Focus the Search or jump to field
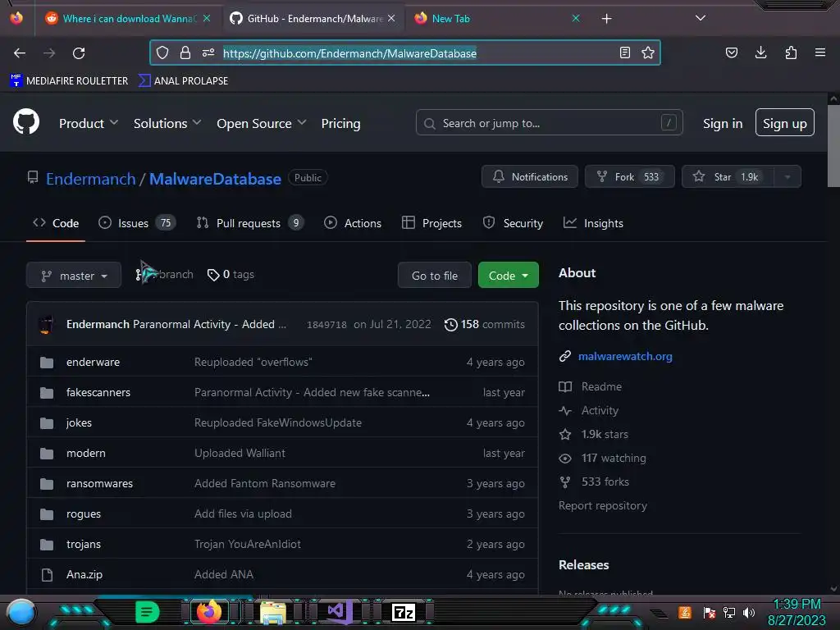 click(549, 123)
